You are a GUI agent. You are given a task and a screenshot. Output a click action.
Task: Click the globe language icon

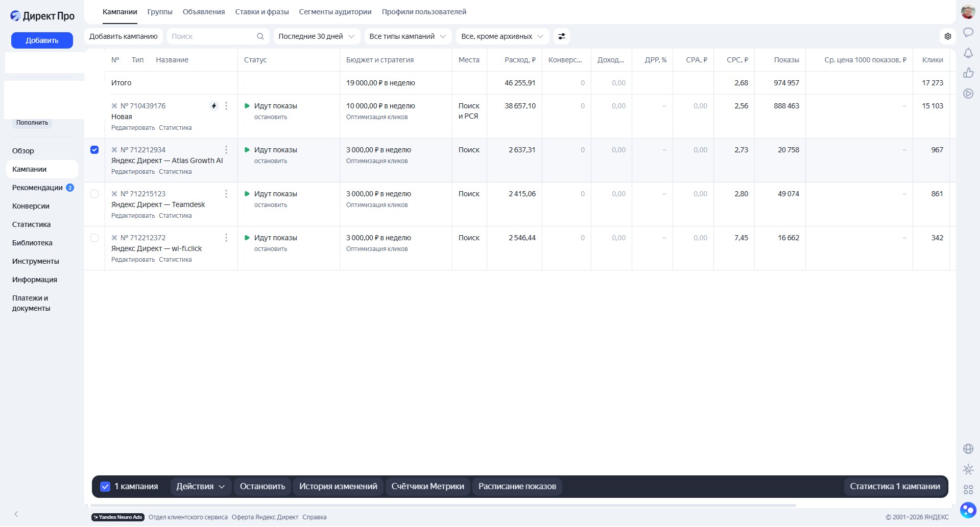coord(968,449)
